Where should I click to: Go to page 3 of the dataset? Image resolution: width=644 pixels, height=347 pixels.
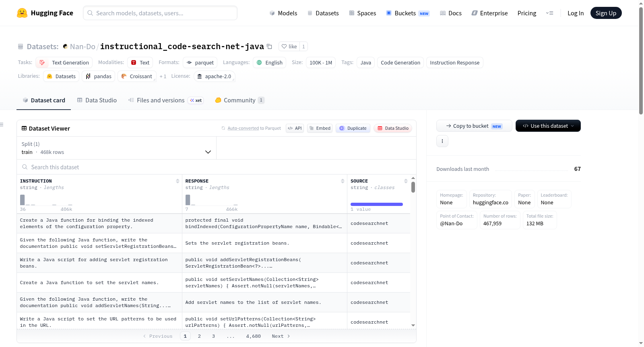(213, 336)
